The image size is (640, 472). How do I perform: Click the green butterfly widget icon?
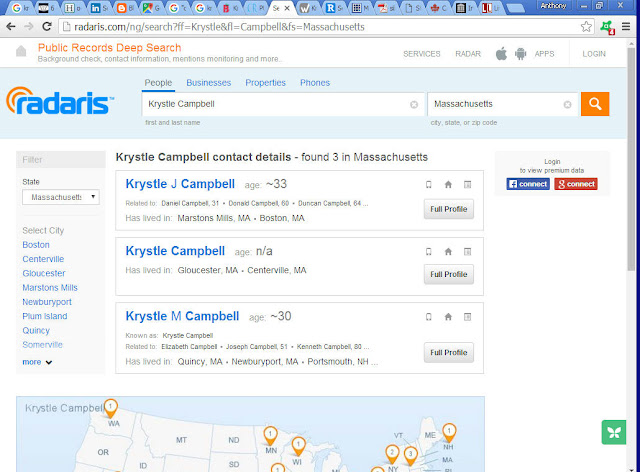click(x=614, y=432)
